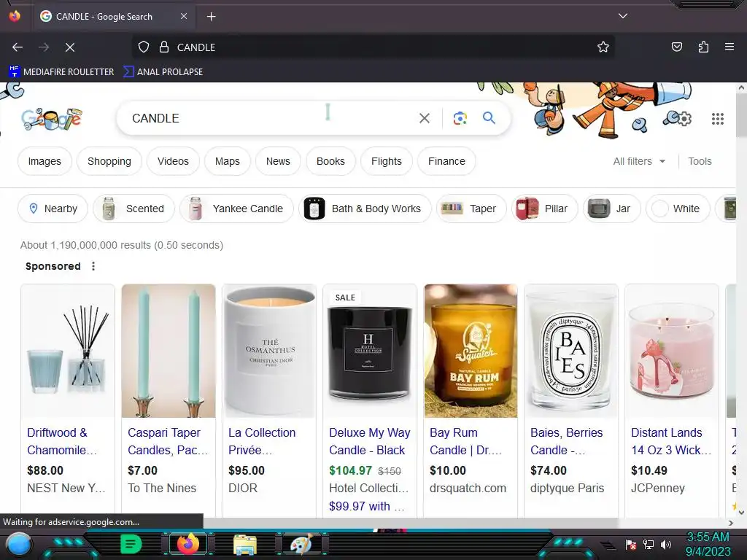The image size is (747, 560).
Task: Select the White color filter chip
Action: (x=678, y=209)
